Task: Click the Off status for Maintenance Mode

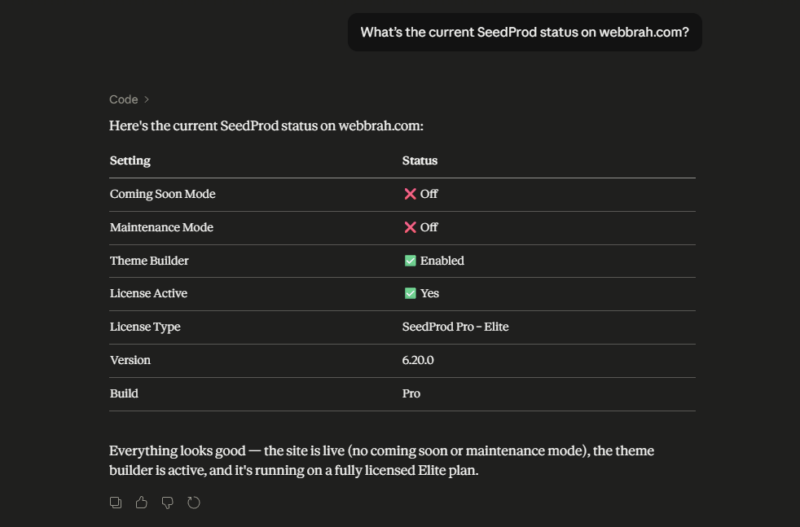Action: [421, 227]
